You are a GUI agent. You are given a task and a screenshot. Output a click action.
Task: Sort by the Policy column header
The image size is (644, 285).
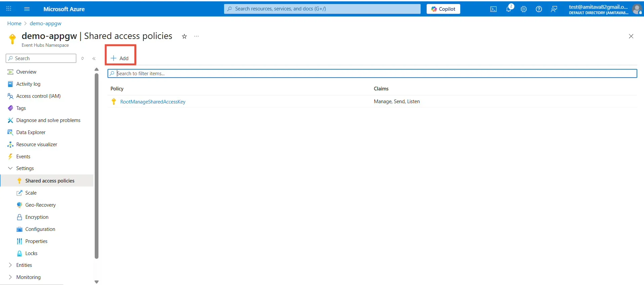click(x=117, y=89)
